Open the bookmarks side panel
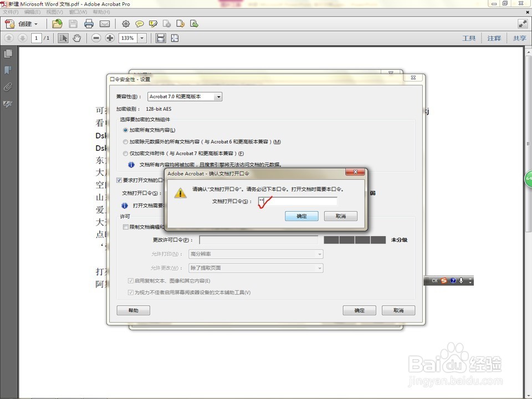Image resolution: width=532 pixels, height=399 pixels. coord(8,70)
